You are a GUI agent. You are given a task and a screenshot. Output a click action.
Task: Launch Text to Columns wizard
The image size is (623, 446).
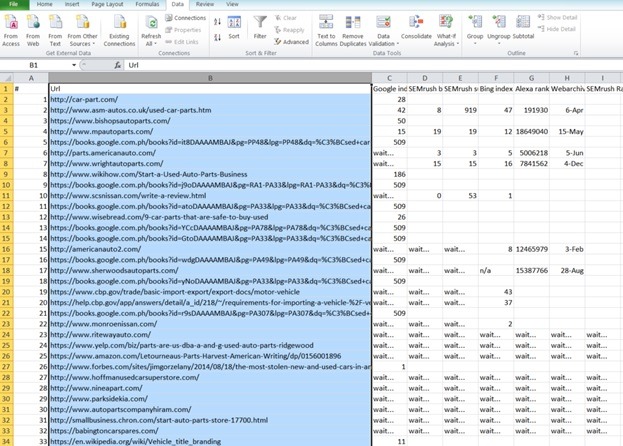tap(326, 31)
